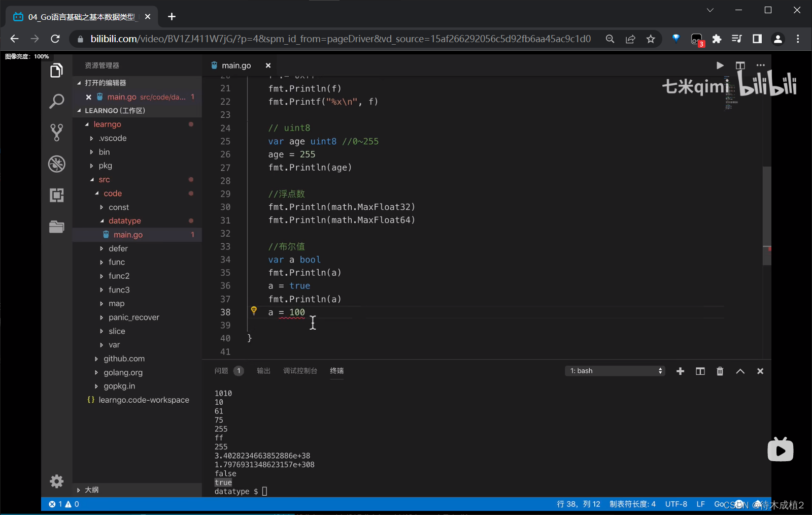Split the terminal pane

(700, 371)
